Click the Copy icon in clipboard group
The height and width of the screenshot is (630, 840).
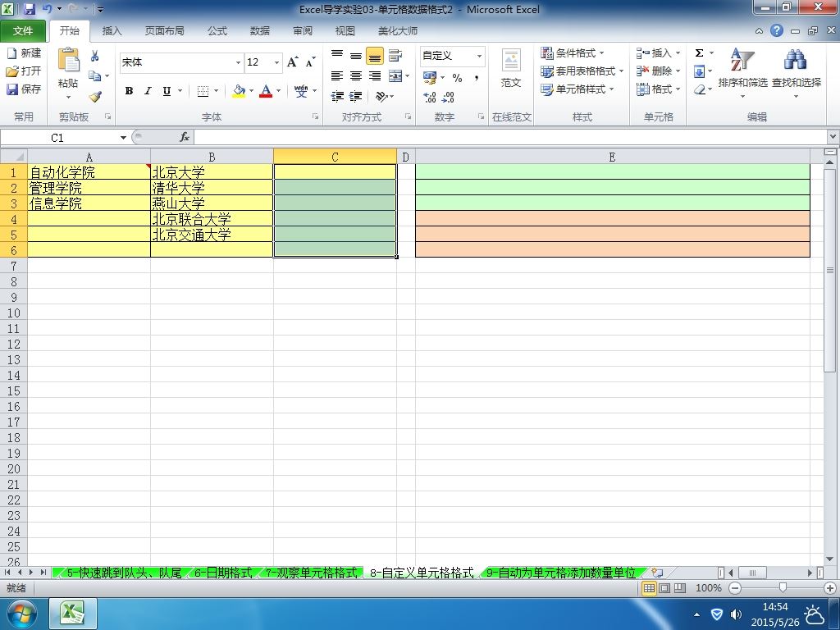point(95,76)
